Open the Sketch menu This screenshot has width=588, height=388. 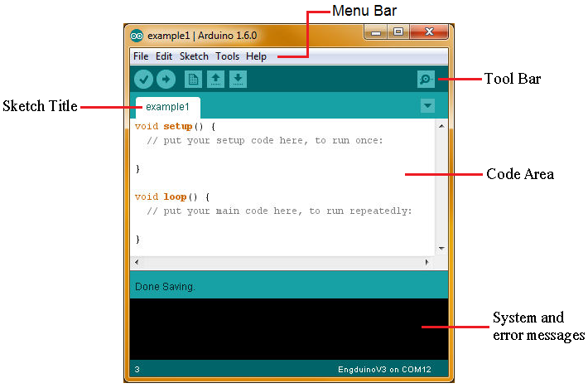click(194, 56)
